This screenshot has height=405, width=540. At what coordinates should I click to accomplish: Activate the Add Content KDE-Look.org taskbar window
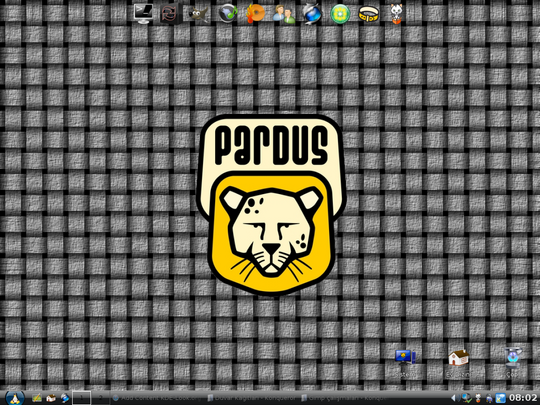click(x=157, y=398)
